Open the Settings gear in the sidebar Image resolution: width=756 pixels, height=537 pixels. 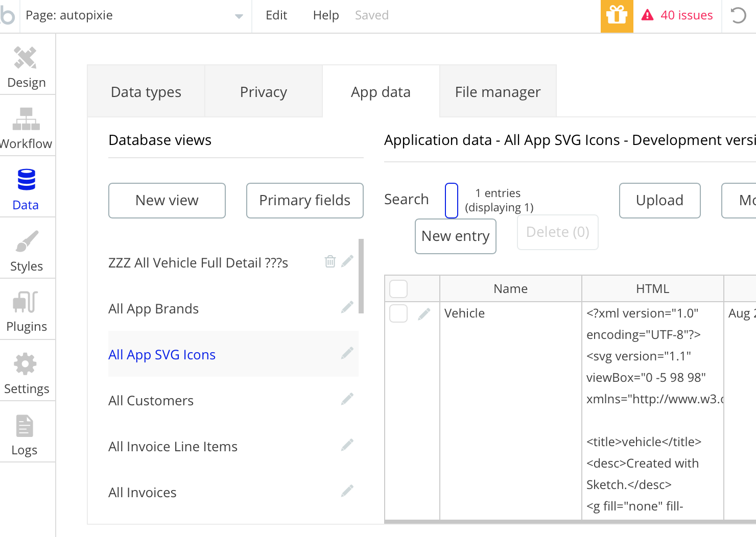[x=26, y=364]
